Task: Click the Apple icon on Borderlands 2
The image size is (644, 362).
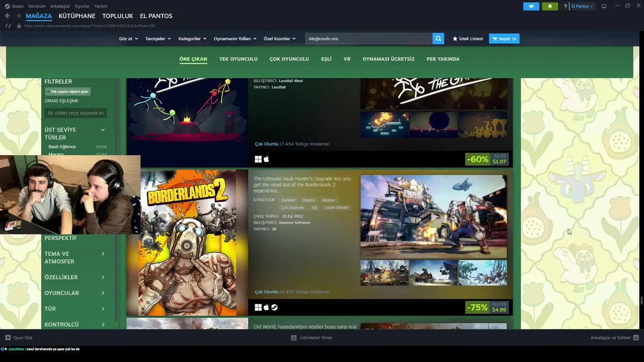Action: 266,307
